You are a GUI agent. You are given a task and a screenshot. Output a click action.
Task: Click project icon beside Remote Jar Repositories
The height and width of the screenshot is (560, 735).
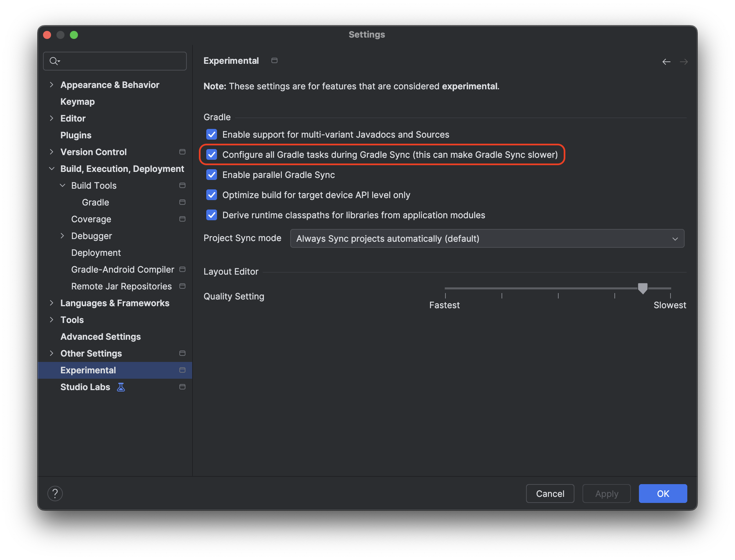pyautogui.click(x=182, y=286)
